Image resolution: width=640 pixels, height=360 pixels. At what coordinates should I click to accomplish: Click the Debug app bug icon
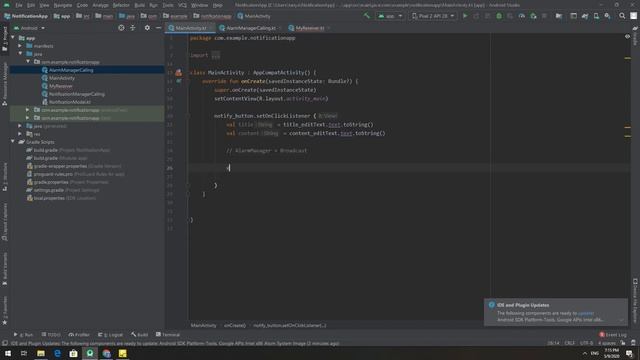point(499,16)
